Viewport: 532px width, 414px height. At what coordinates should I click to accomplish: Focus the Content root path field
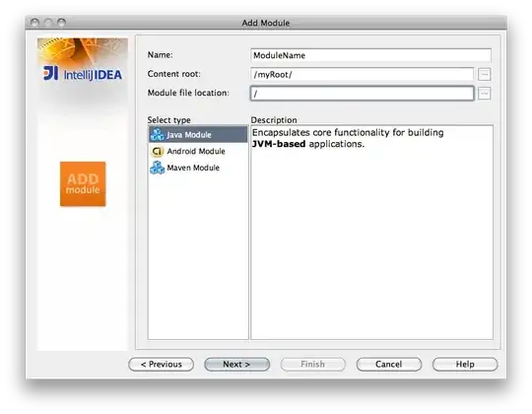[362, 74]
